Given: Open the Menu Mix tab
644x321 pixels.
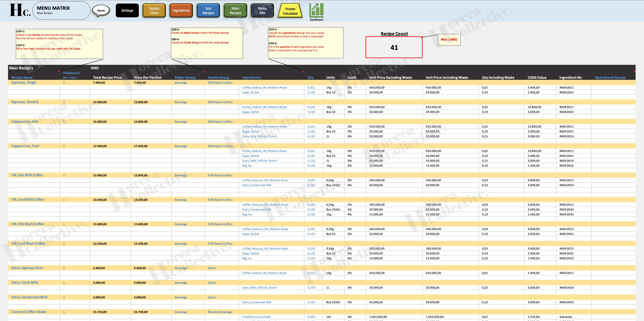Looking at the screenshot, I should [x=262, y=10].
